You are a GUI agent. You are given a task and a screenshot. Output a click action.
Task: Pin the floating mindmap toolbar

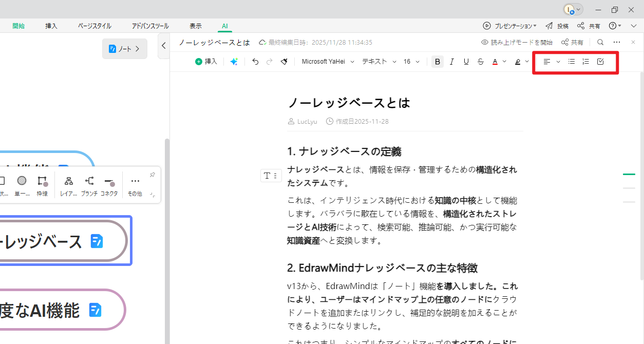[x=153, y=175]
